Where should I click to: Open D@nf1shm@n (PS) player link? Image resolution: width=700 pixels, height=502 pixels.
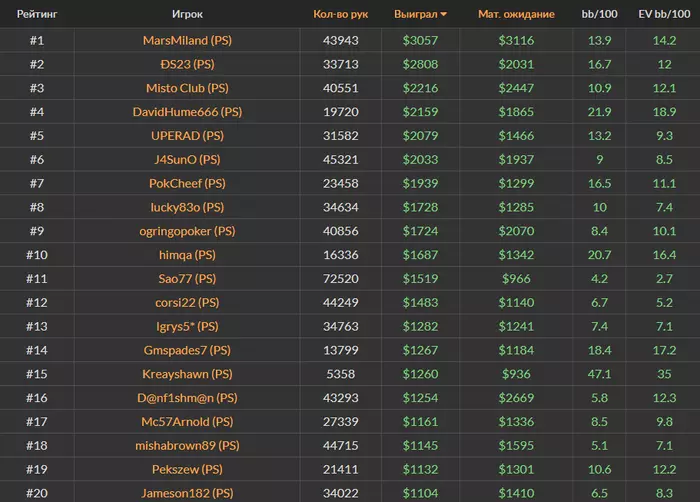click(x=187, y=398)
